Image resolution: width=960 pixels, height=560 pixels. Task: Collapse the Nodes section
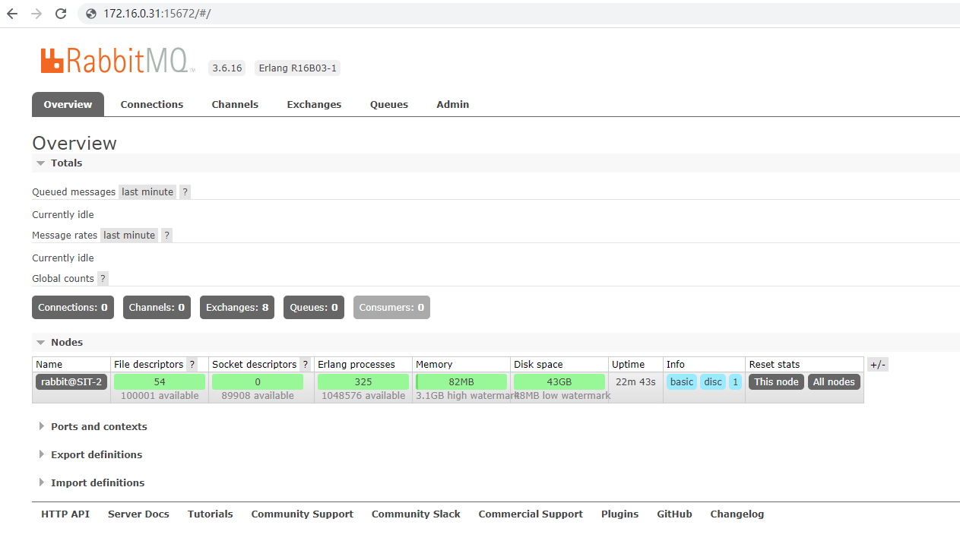pyautogui.click(x=41, y=342)
